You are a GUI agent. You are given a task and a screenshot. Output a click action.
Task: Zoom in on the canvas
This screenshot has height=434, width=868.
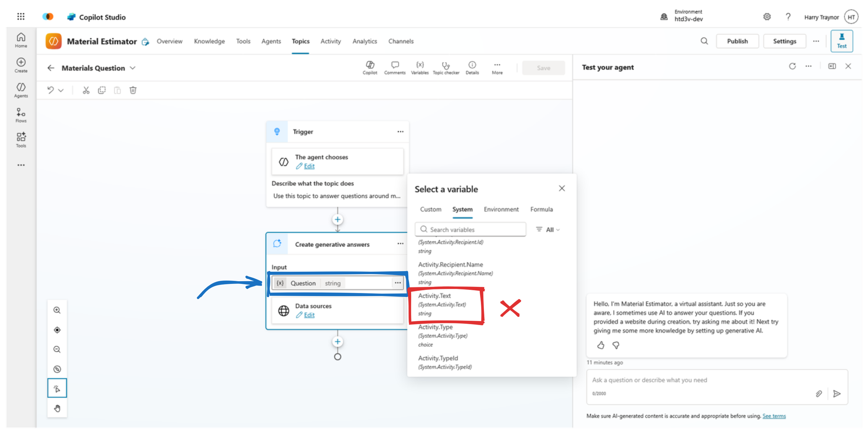coord(57,310)
